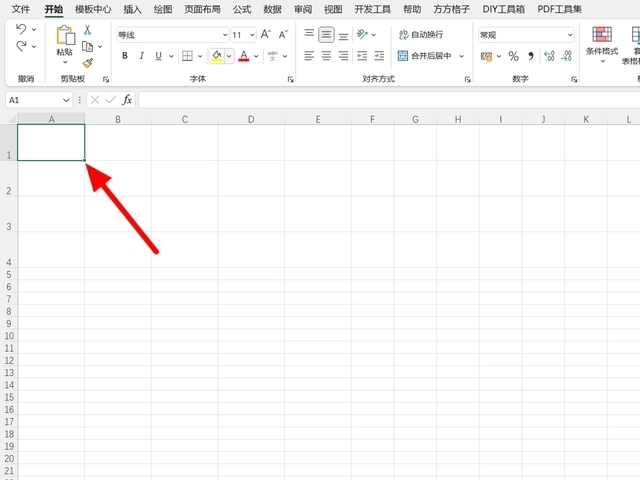Screen dimensions: 640x480
Task: Toggle 自动换行 wrap text
Action: point(421,34)
